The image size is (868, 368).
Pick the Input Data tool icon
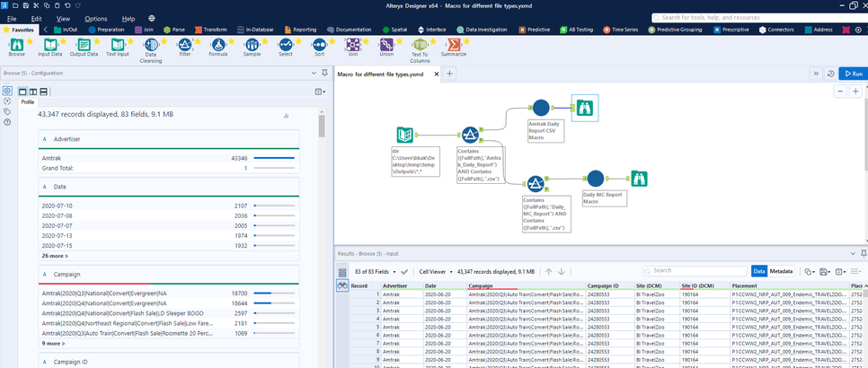point(49,44)
